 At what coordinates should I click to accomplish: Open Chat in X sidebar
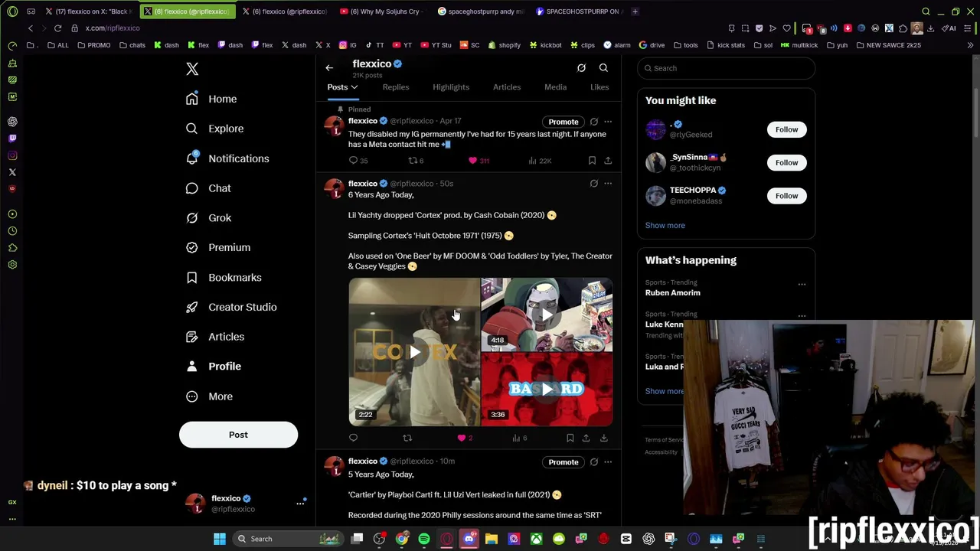(208, 188)
